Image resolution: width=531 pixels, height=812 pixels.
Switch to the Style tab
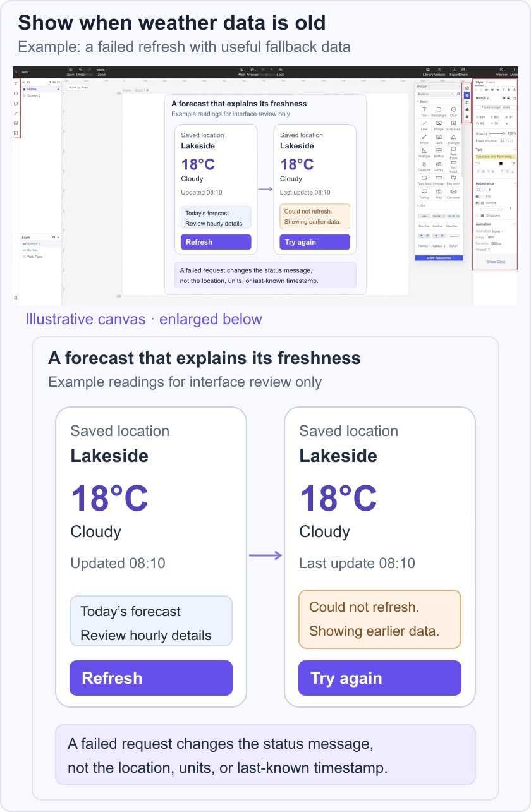click(x=479, y=82)
